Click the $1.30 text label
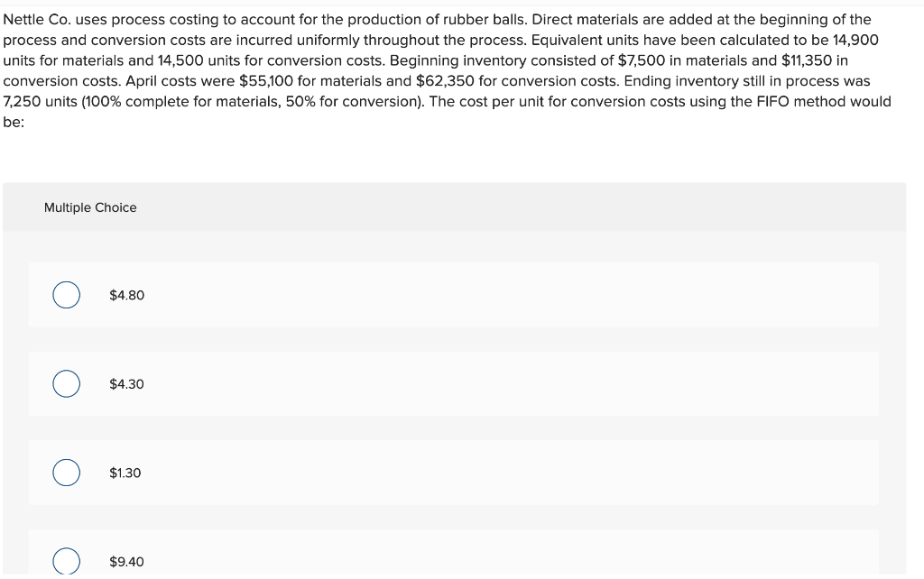The width and height of the screenshot is (924, 579). coord(125,472)
